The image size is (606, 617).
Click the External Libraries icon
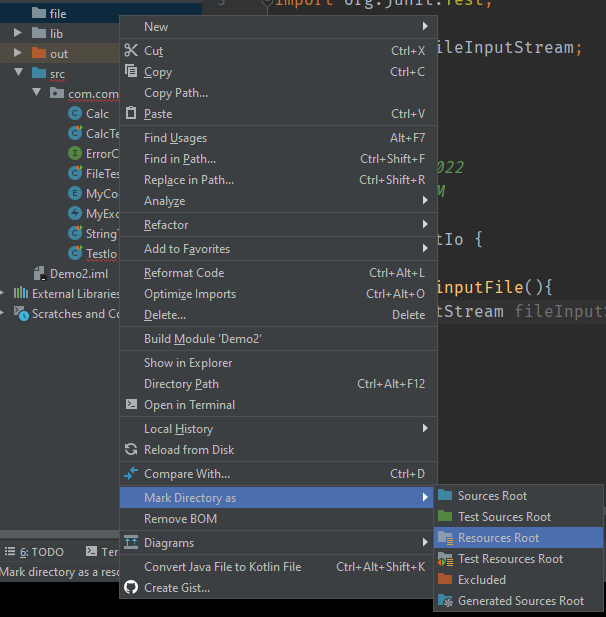21,293
